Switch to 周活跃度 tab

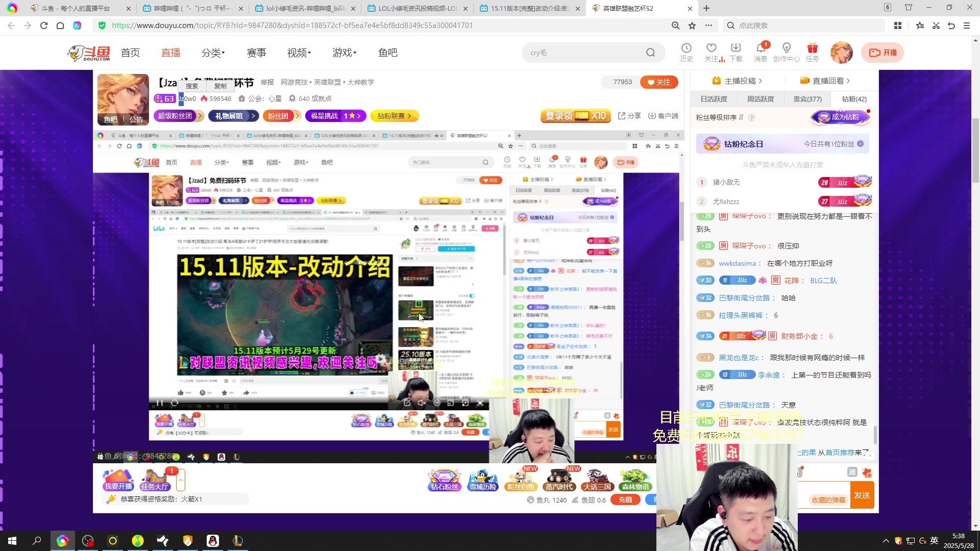point(761,99)
